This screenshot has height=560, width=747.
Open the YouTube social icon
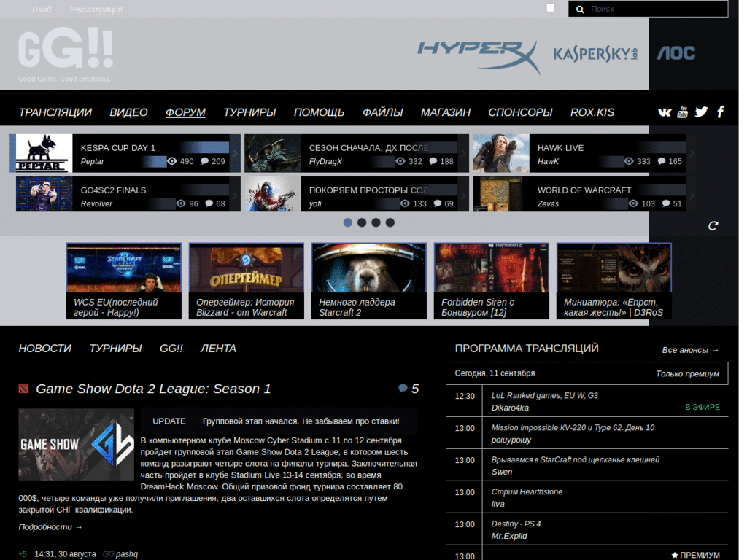point(683,112)
